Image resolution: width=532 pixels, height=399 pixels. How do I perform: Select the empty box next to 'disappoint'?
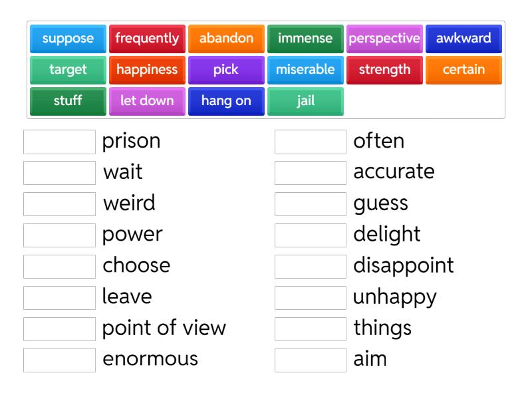[x=311, y=266]
